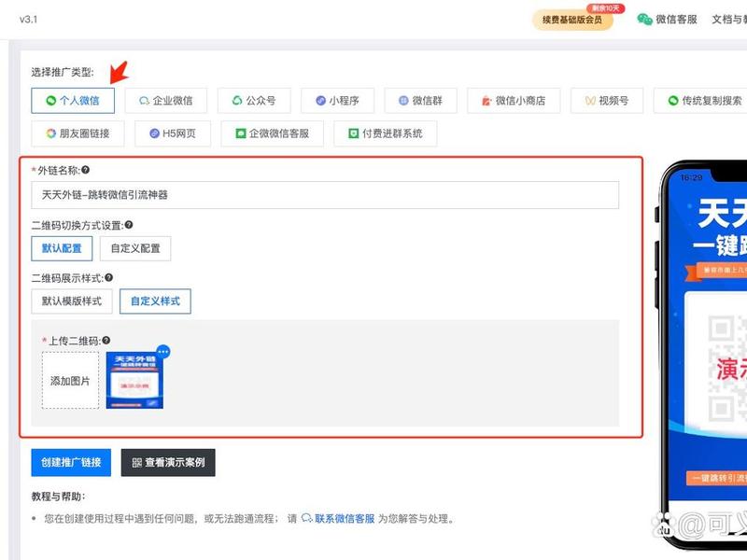Click the butterfly icon on 视频号
Screen dimensions: 747x560
coord(590,101)
